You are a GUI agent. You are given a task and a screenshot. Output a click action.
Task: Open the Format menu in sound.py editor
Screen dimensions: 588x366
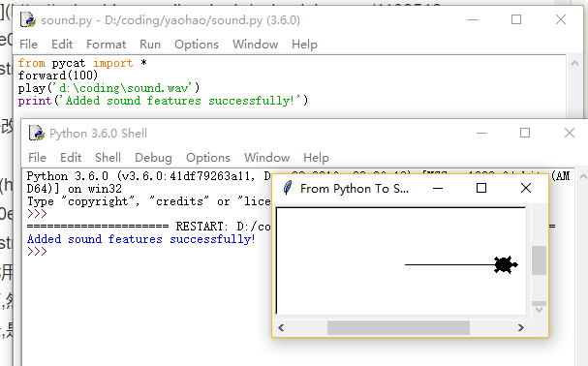107,45
